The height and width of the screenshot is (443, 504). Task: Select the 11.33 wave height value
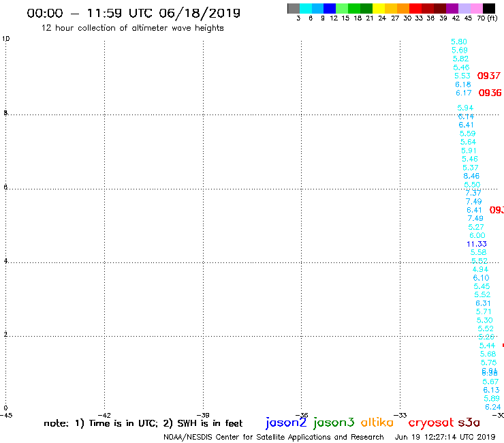pyautogui.click(x=477, y=244)
